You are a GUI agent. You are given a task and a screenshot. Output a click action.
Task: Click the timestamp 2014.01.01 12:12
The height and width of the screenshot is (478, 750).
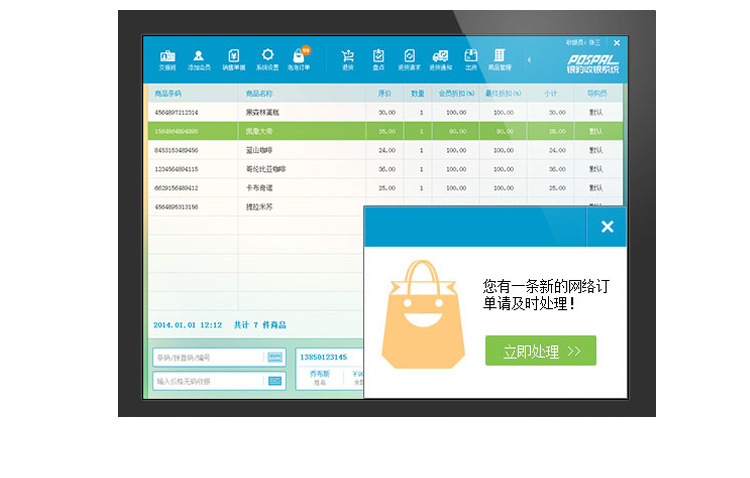click(x=188, y=325)
